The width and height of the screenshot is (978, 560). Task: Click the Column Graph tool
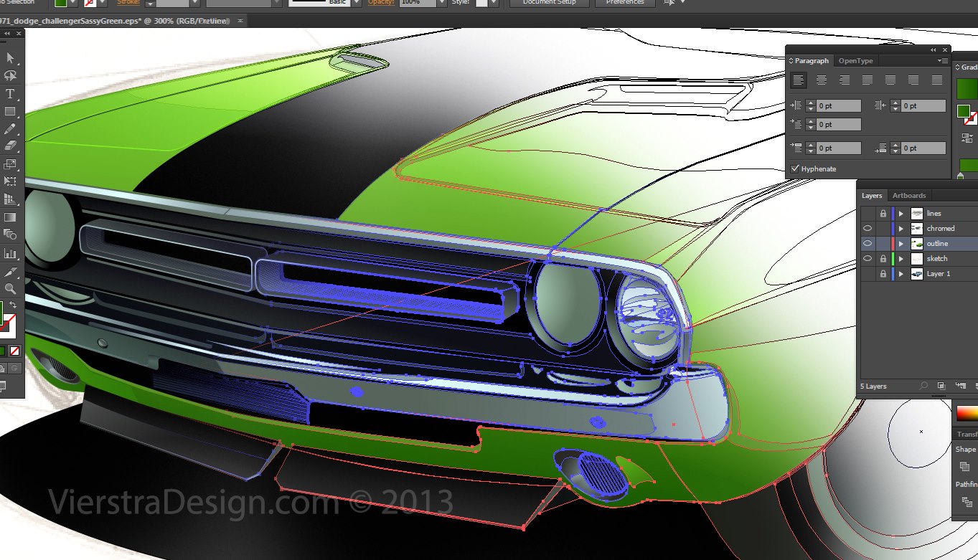10,253
